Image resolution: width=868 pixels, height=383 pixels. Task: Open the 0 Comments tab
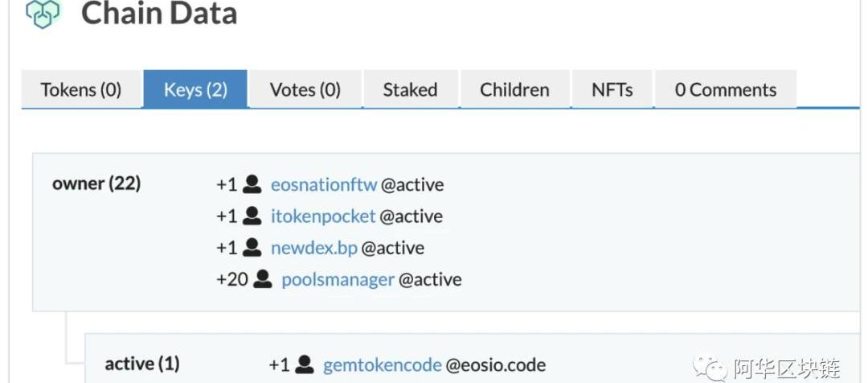pyautogui.click(x=726, y=89)
